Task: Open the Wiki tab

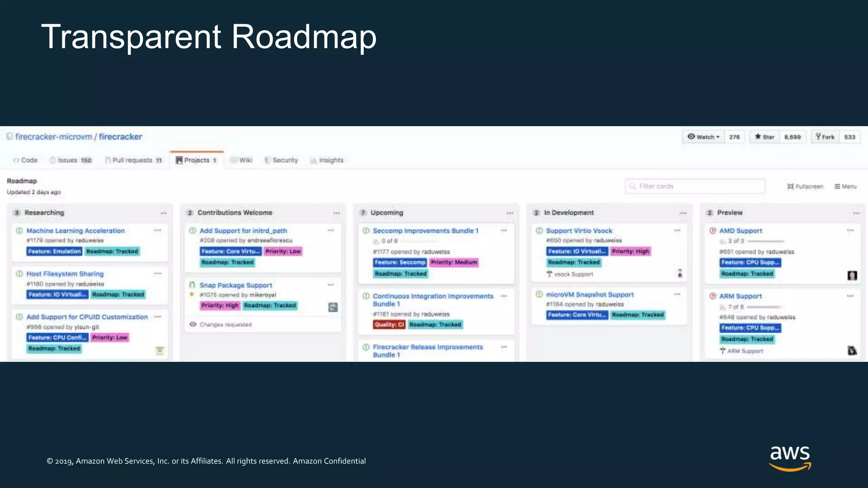Action: (x=241, y=160)
